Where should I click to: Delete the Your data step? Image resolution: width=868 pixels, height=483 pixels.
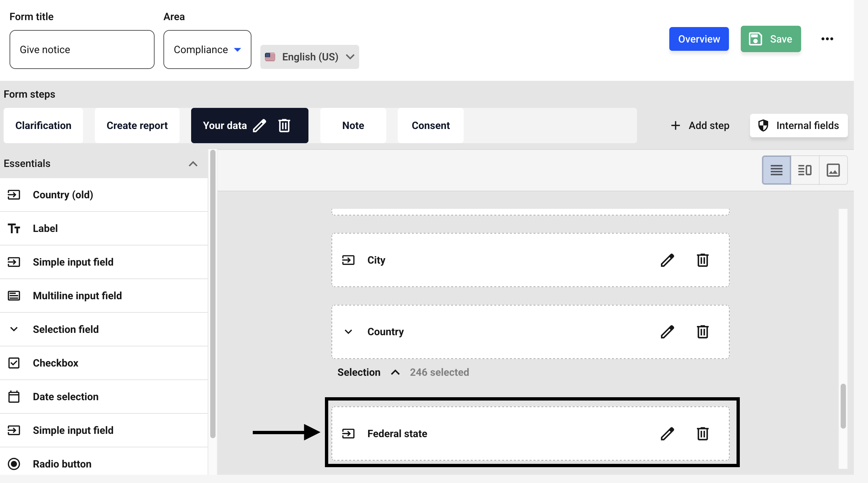pyautogui.click(x=284, y=125)
